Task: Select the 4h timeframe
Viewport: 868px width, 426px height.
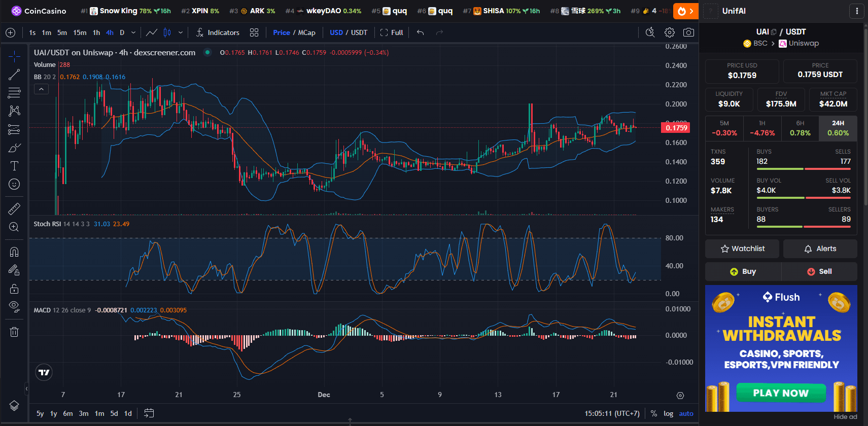Action: (x=110, y=32)
